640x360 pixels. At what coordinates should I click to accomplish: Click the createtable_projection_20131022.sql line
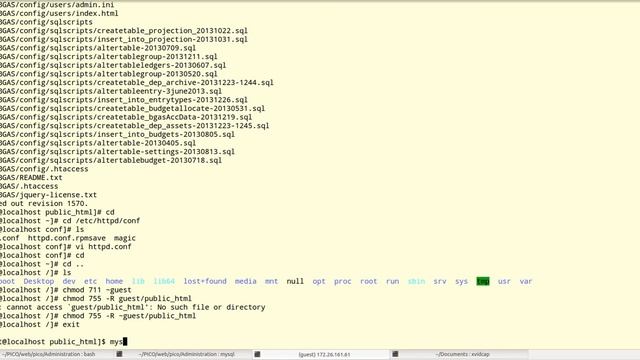click(x=124, y=31)
